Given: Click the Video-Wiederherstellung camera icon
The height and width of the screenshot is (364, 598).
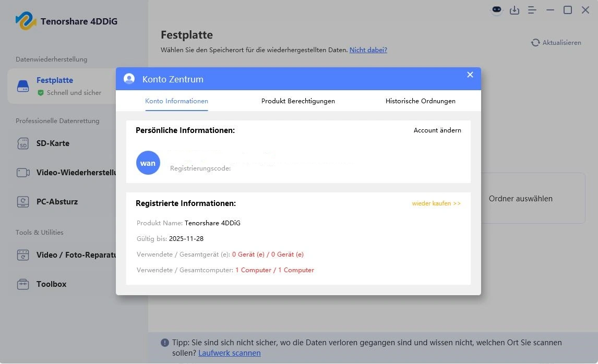Looking at the screenshot, I should click(x=23, y=173).
